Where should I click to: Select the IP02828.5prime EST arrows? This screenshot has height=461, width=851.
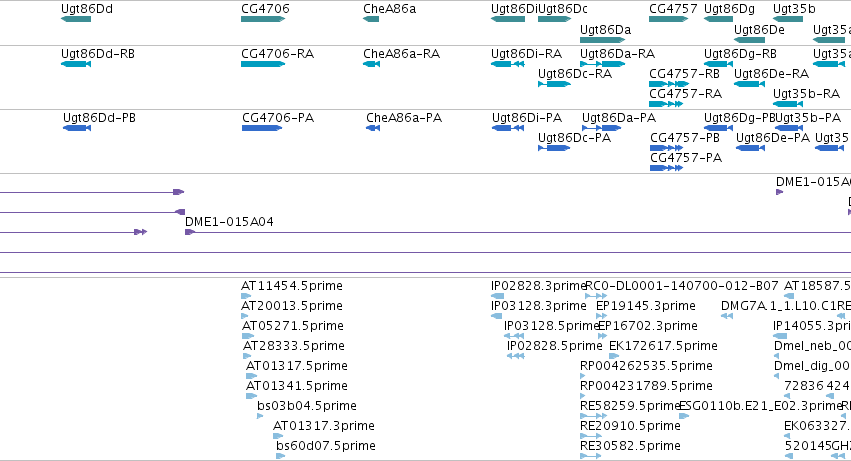[x=516, y=356]
